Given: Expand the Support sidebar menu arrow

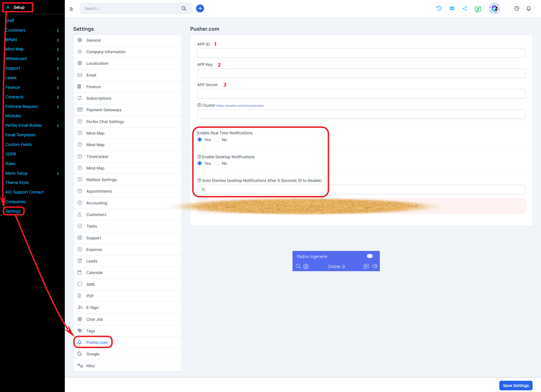Looking at the screenshot, I should 58,68.
